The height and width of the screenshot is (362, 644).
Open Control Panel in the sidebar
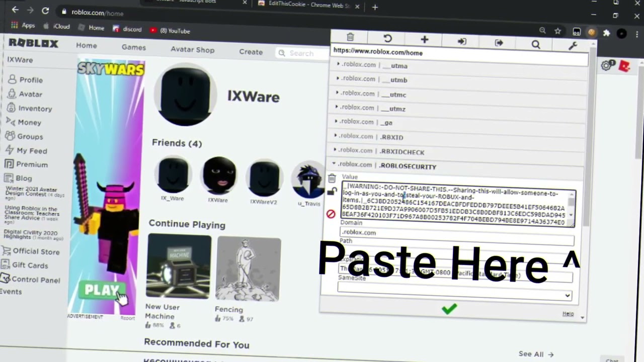(30, 279)
